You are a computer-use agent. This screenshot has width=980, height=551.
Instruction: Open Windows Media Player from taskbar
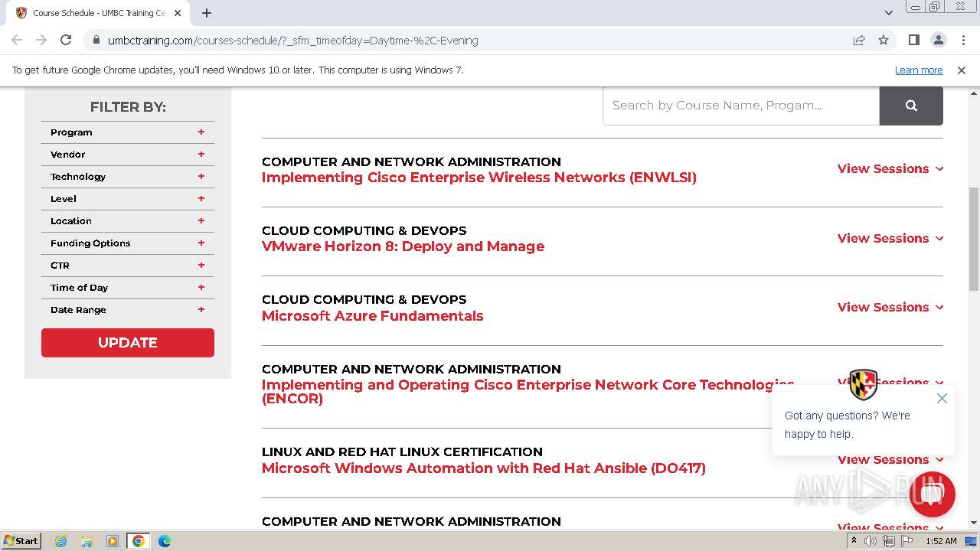pyautogui.click(x=113, y=541)
